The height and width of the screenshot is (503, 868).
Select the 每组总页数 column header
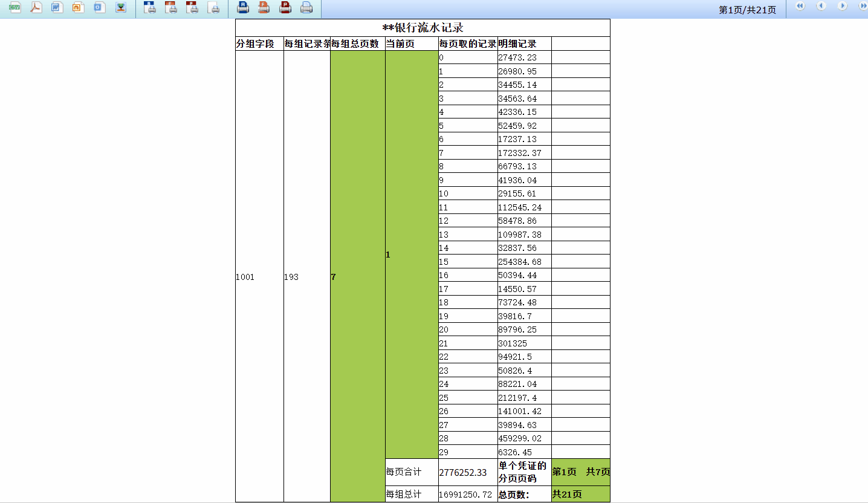click(358, 44)
